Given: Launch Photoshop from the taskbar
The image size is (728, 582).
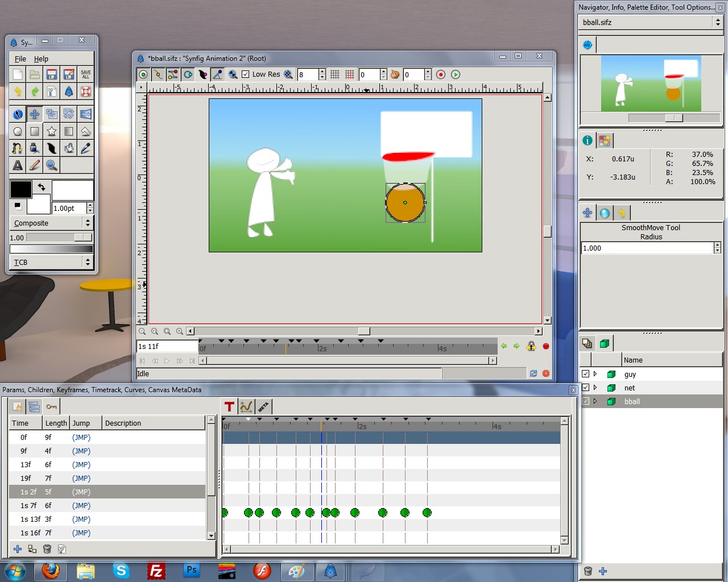Looking at the screenshot, I should pyautogui.click(x=192, y=570).
